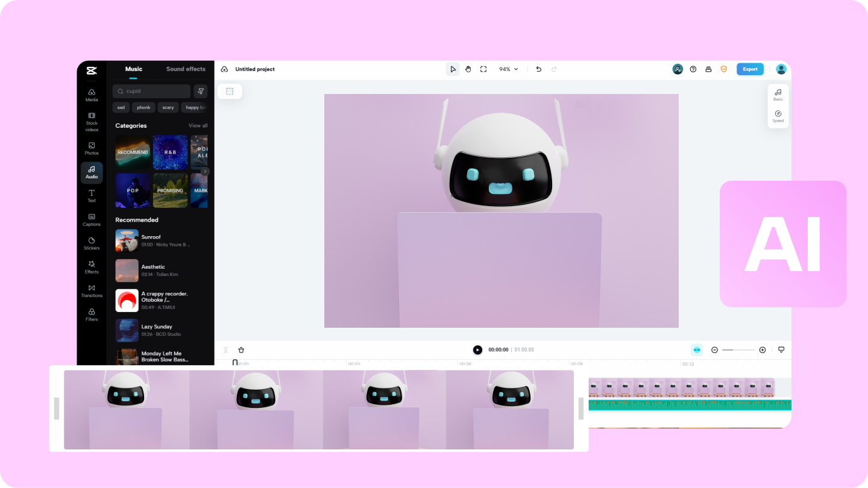
Task: Open the PROMISING category thumbnail
Action: click(170, 190)
